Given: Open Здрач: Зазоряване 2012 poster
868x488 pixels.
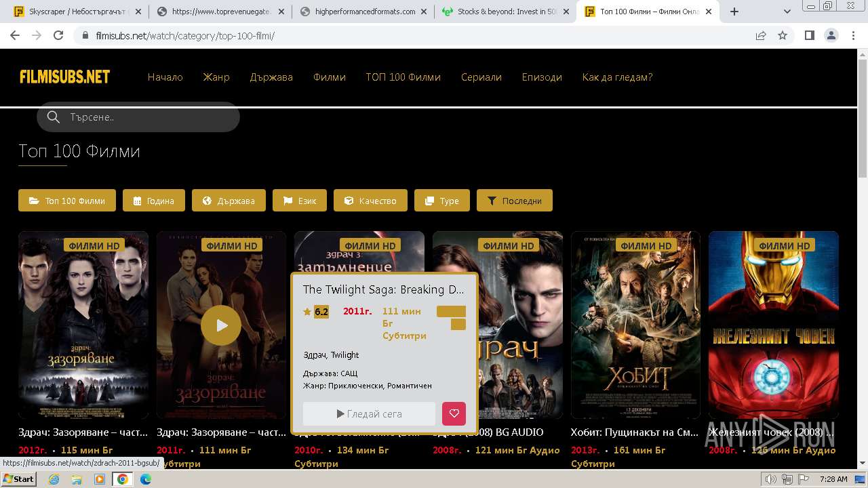Looking at the screenshot, I should click(x=83, y=325).
